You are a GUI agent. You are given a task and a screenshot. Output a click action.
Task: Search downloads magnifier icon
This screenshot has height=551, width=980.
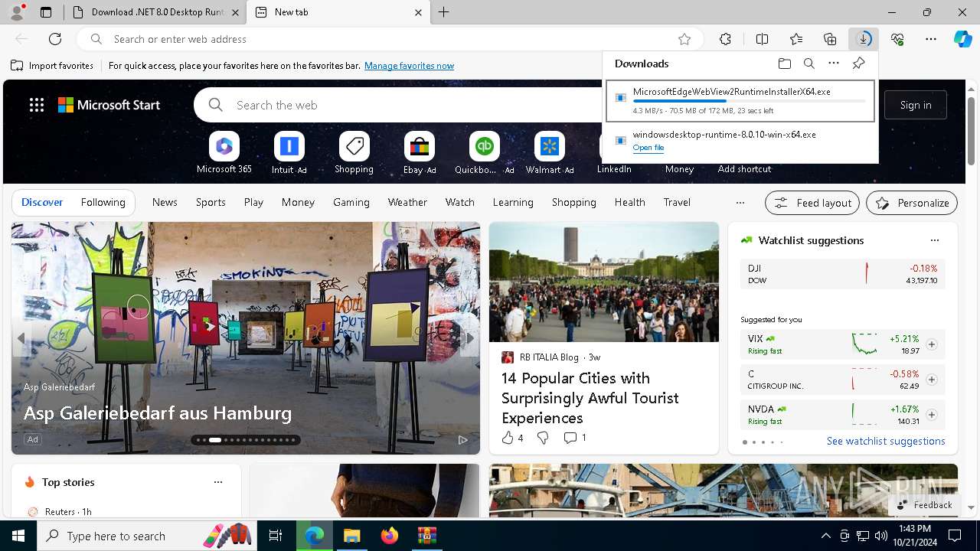(808, 64)
